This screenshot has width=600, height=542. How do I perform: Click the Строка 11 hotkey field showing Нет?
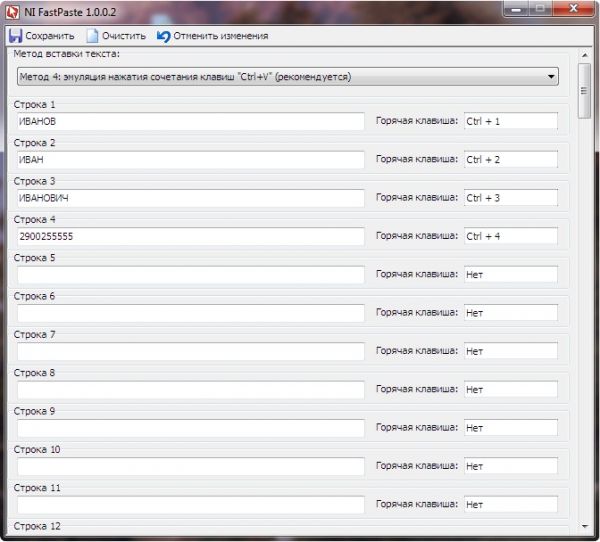[511, 504]
